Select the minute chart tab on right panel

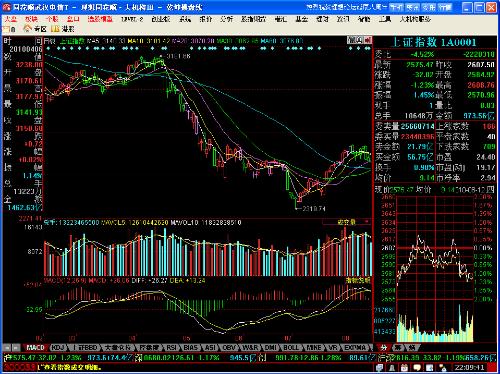(x=384, y=348)
